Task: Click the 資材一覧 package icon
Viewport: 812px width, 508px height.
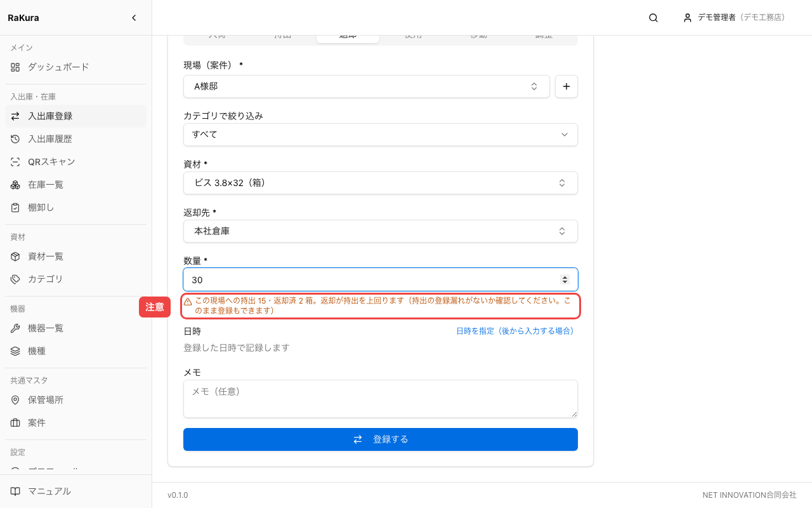Action: point(15,257)
